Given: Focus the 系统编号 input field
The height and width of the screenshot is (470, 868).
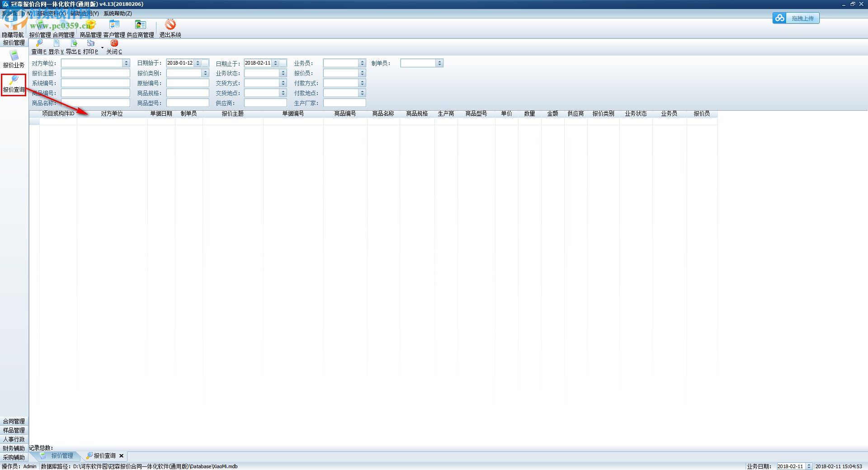Looking at the screenshot, I should pyautogui.click(x=95, y=83).
